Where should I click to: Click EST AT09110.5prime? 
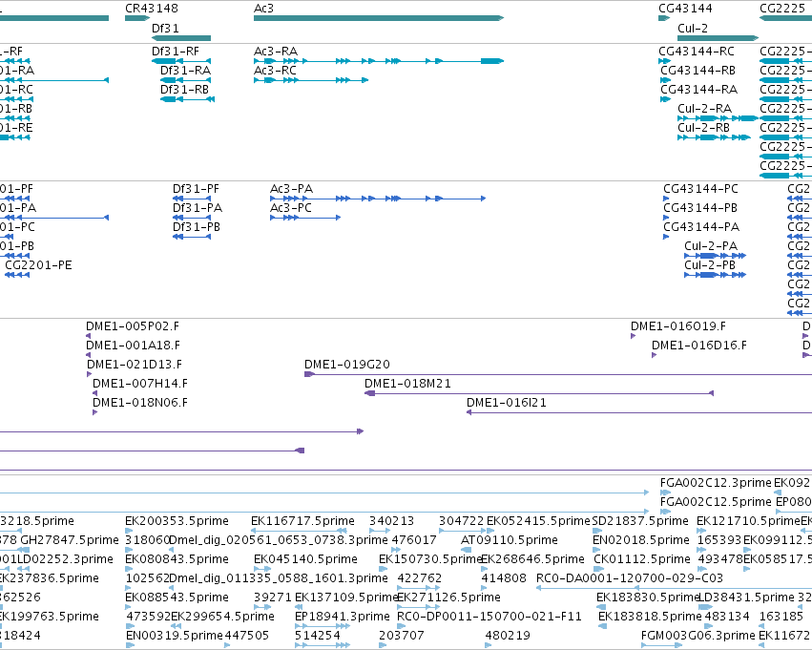[510, 541]
